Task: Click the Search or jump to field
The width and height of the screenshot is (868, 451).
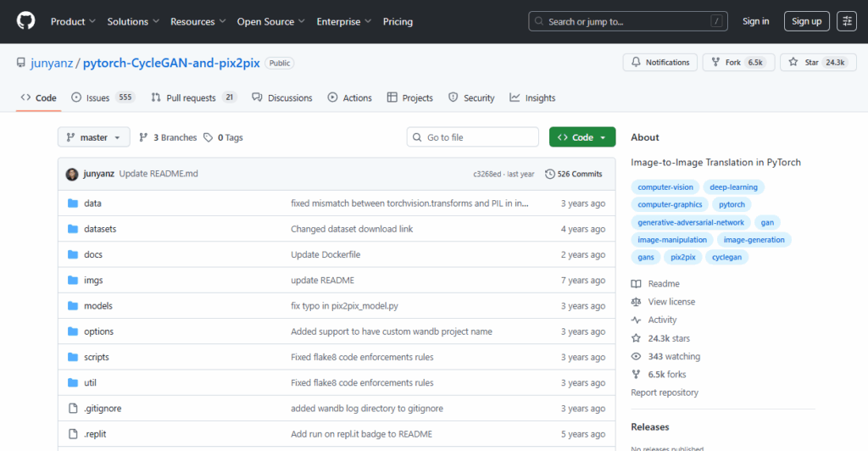Action: coord(628,21)
